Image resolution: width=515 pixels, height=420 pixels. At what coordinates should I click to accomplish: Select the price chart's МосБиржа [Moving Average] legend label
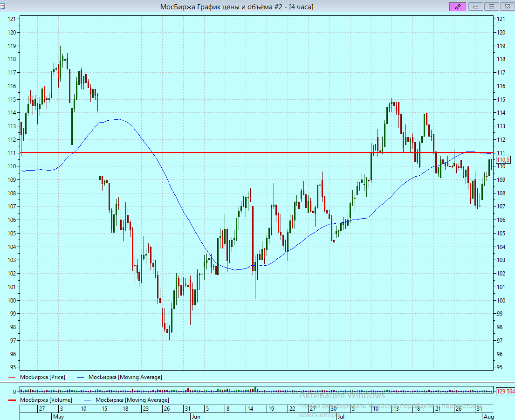(x=125, y=377)
